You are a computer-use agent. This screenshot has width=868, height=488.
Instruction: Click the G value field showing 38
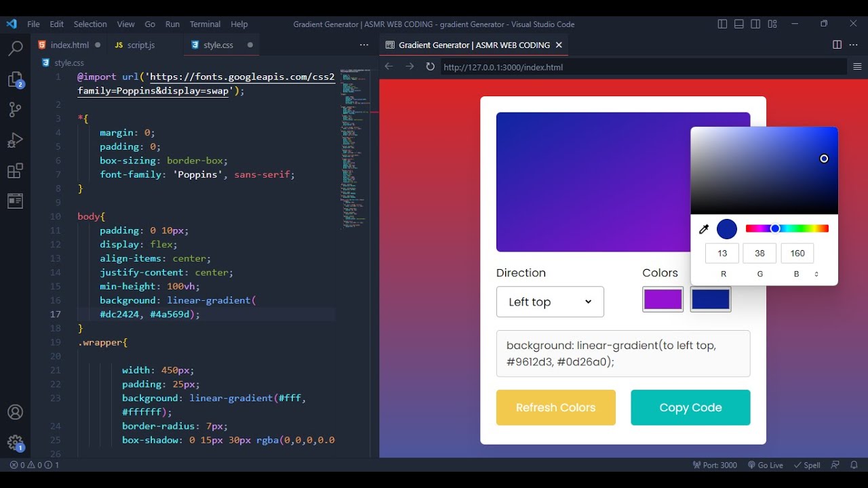[759, 253]
